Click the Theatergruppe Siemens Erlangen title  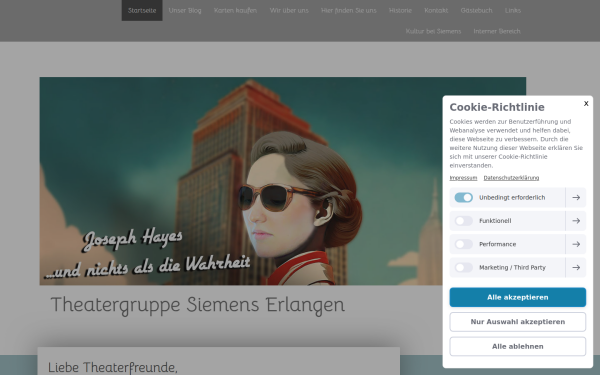[x=197, y=305]
